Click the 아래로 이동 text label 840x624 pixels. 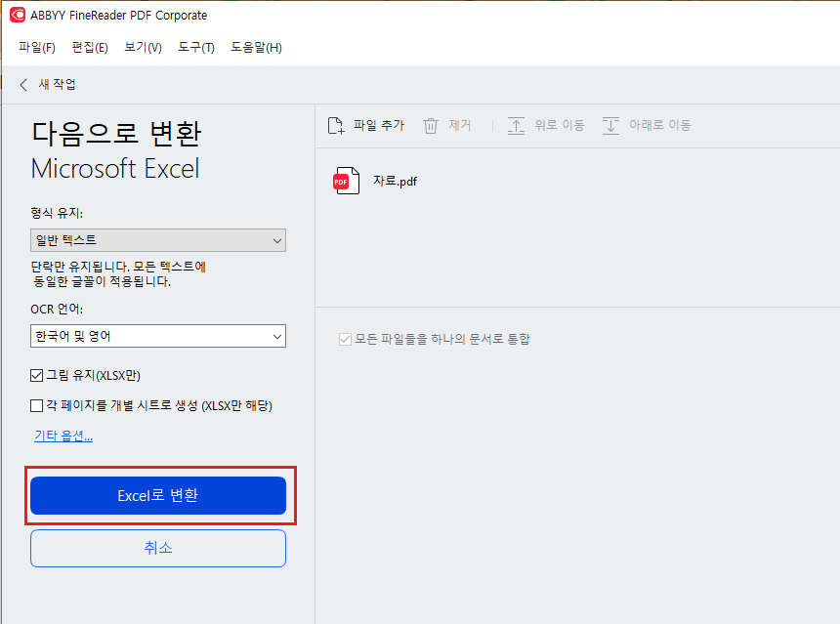coord(660,125)
